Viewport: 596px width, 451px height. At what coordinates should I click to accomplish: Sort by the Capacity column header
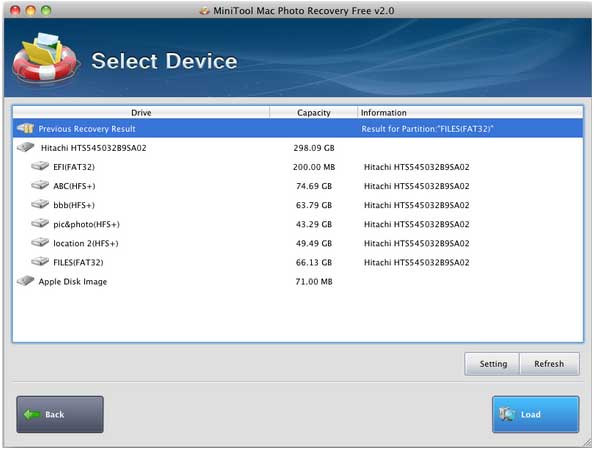click(314, 112)
